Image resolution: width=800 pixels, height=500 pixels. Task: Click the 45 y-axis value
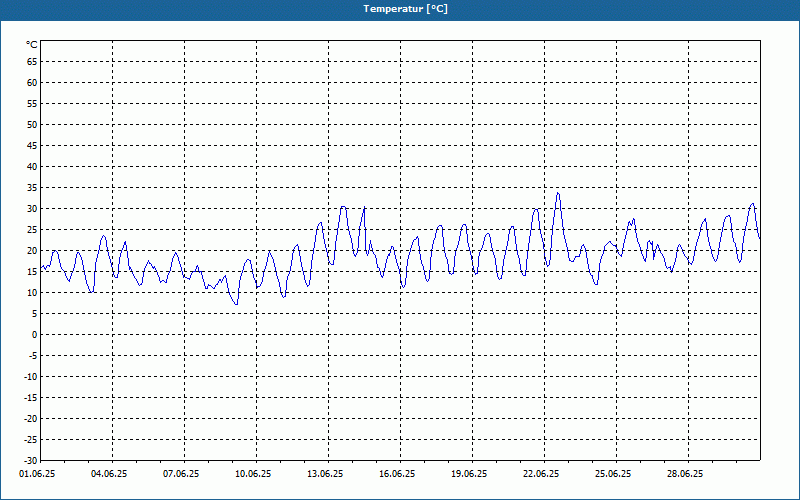pyautogui.click(x=32, y=146)
